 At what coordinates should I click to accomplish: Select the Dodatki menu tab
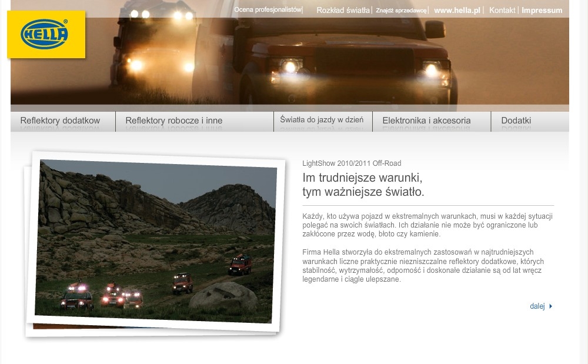pos(530,121)
